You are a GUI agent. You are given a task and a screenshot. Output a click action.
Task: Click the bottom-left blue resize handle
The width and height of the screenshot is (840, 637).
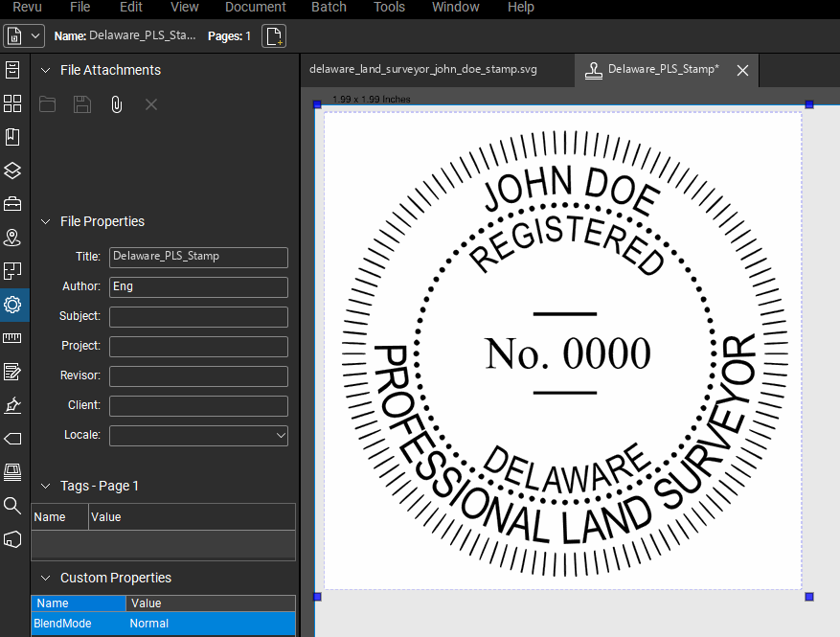tap(317, 596)
